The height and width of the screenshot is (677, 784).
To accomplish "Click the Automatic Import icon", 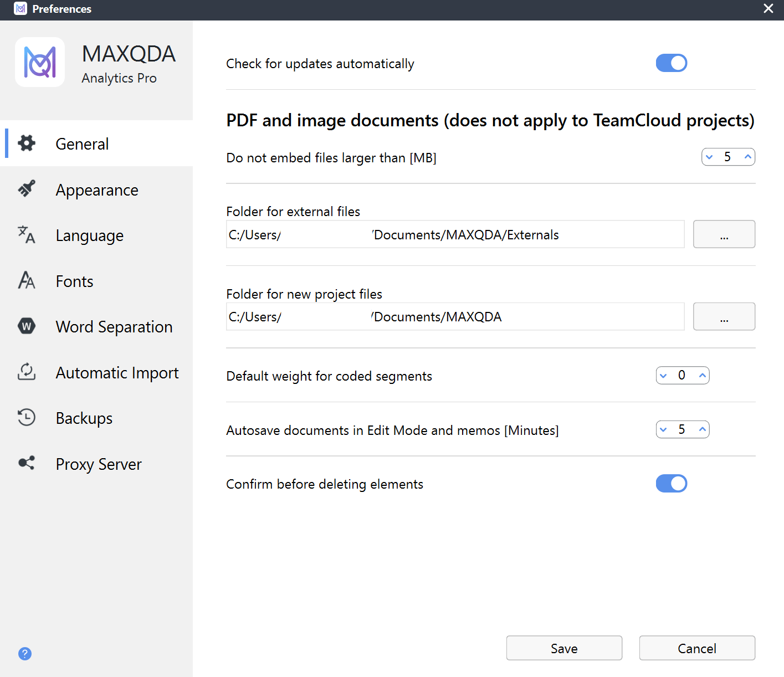I will click(x=26, y=372).
